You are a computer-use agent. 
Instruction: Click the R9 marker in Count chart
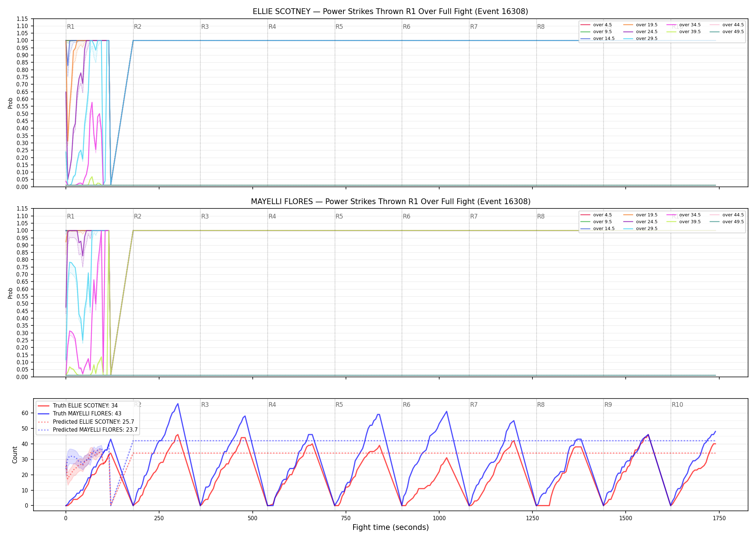[x=608, y=405]
